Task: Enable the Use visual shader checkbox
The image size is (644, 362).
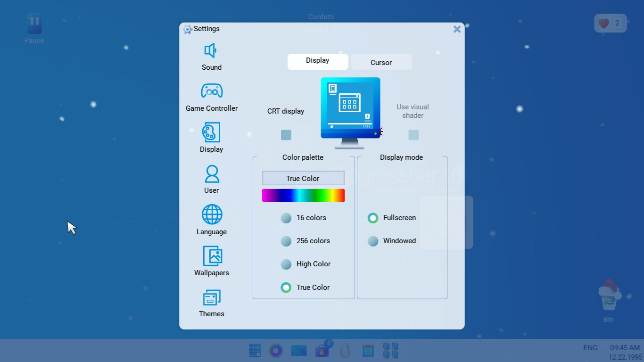Action: [413, 135]
